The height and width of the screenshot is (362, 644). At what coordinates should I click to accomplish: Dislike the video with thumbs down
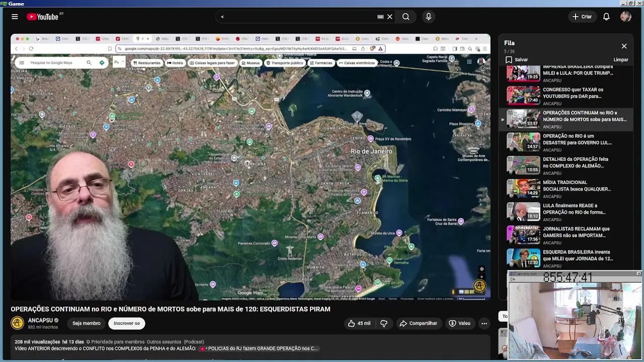click(384, 323)
